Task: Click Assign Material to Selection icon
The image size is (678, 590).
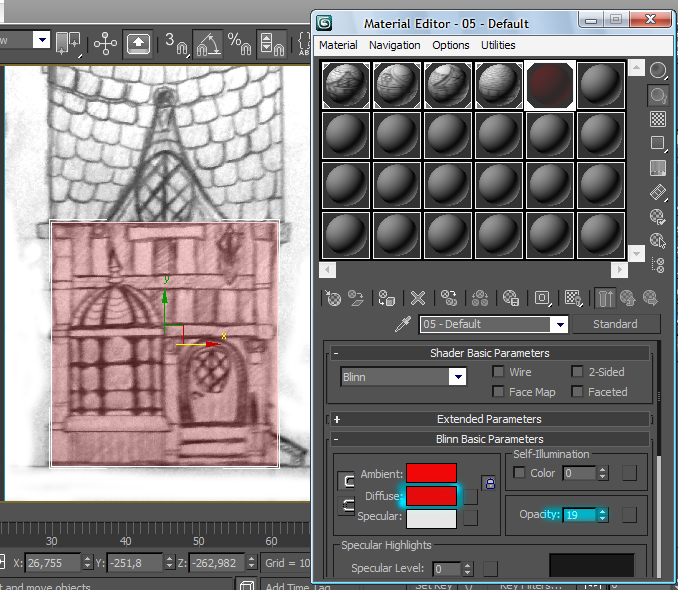Action: (x=387, y=298)
